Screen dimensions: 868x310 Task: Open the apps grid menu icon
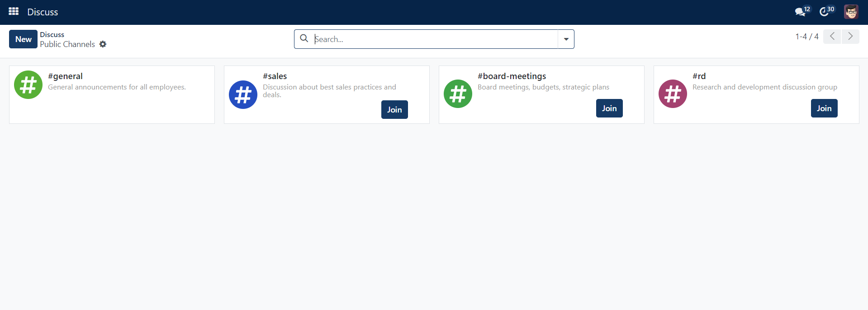[x=14, y=12]
